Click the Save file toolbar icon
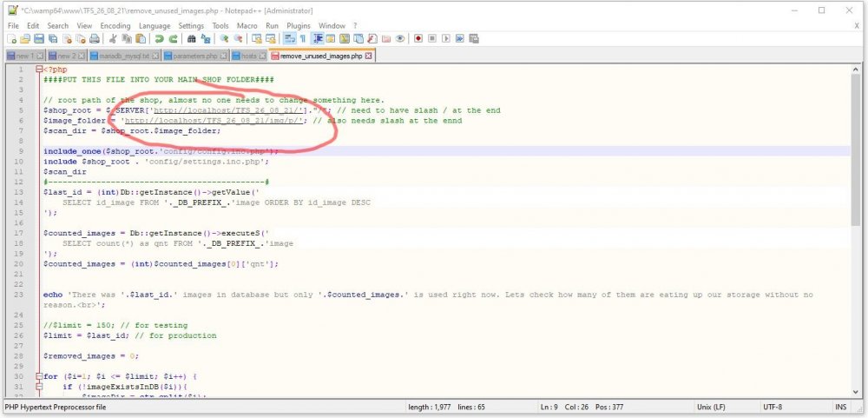The image size is (868, 418). [x=39, y=39]
